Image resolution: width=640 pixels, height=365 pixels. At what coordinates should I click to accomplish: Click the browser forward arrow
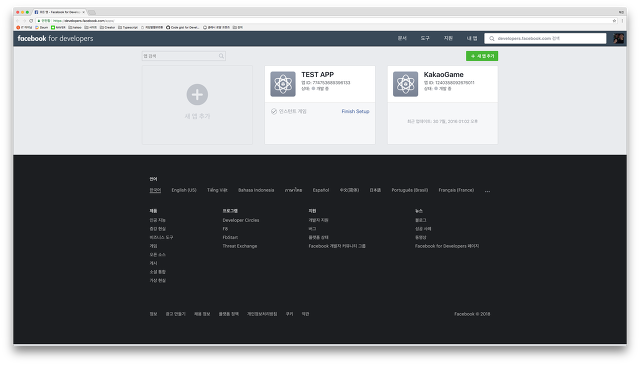click(24, 20)
